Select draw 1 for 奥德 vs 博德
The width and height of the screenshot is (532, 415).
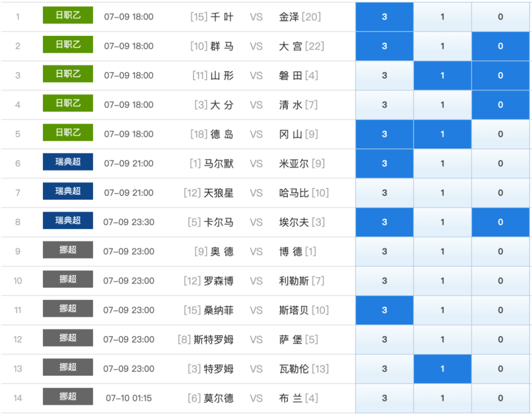click(442, 252)
